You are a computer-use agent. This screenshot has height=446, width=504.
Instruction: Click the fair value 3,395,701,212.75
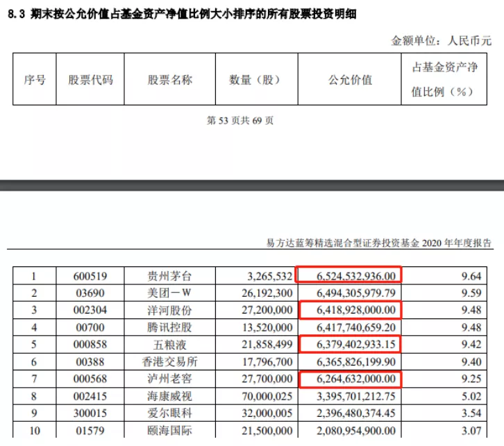point(356,396)
